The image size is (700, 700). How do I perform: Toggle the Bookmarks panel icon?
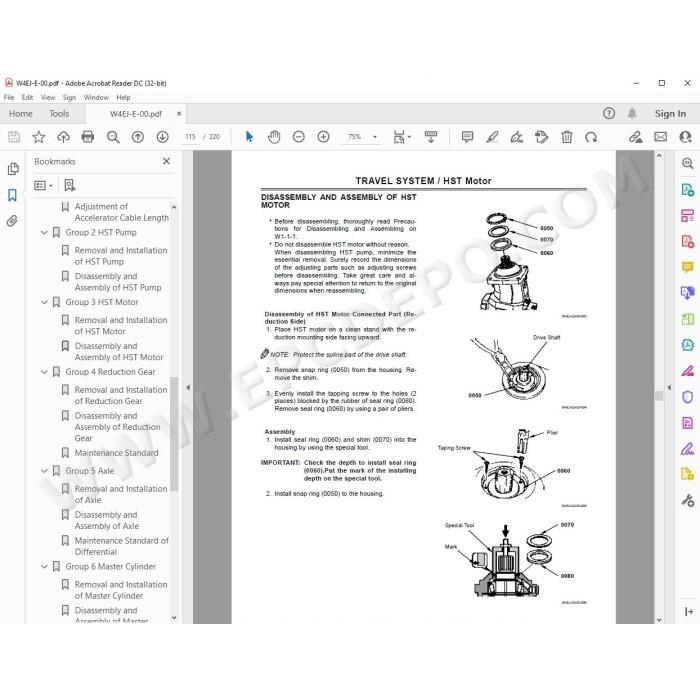click(x=12, y=195)
